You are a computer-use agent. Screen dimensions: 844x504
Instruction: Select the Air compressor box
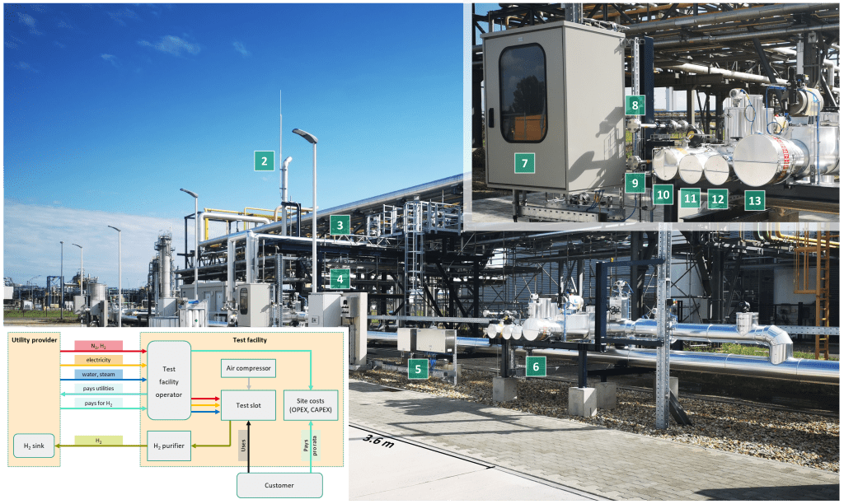(x=247, y=367)
